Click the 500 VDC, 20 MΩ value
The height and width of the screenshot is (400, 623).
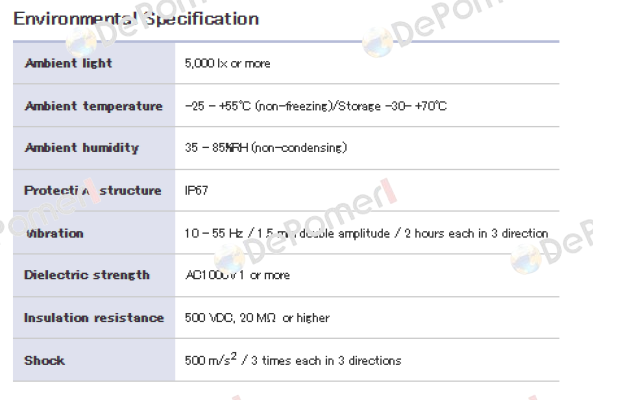coord(257,318)
